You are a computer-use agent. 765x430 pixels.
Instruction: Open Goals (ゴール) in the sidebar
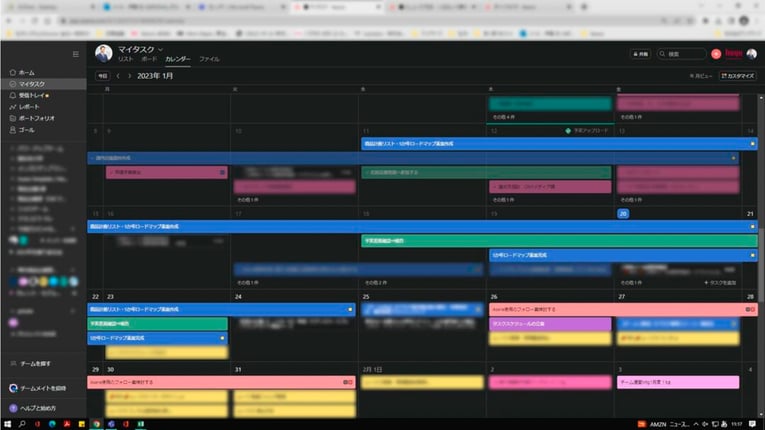pos(12,129)
